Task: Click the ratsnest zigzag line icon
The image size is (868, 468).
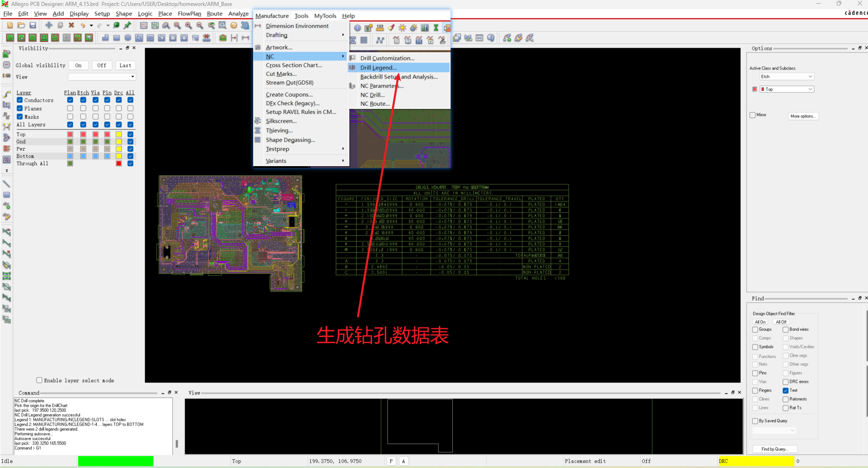Action: pyautogui.click(x=380, y=40)
